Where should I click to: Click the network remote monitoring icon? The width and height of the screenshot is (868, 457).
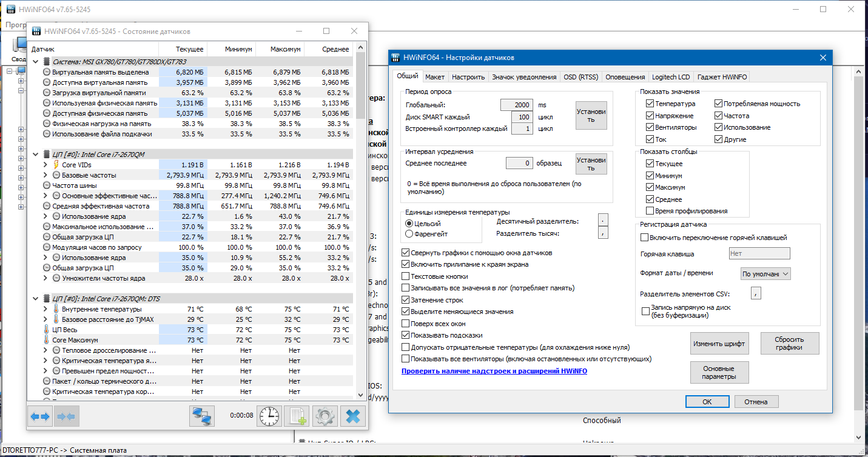202,416
